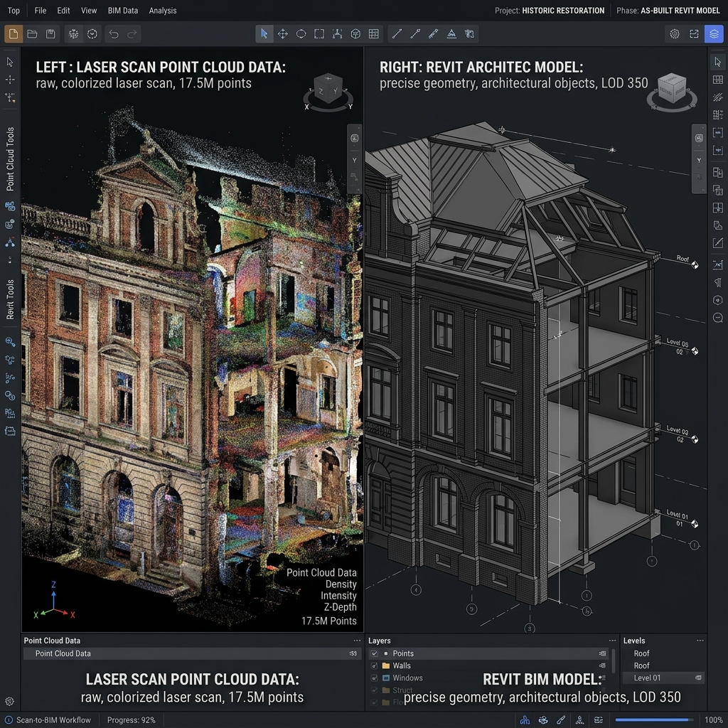
Task: Open the BIM Data menu
Action: click(x=122, y=10)
